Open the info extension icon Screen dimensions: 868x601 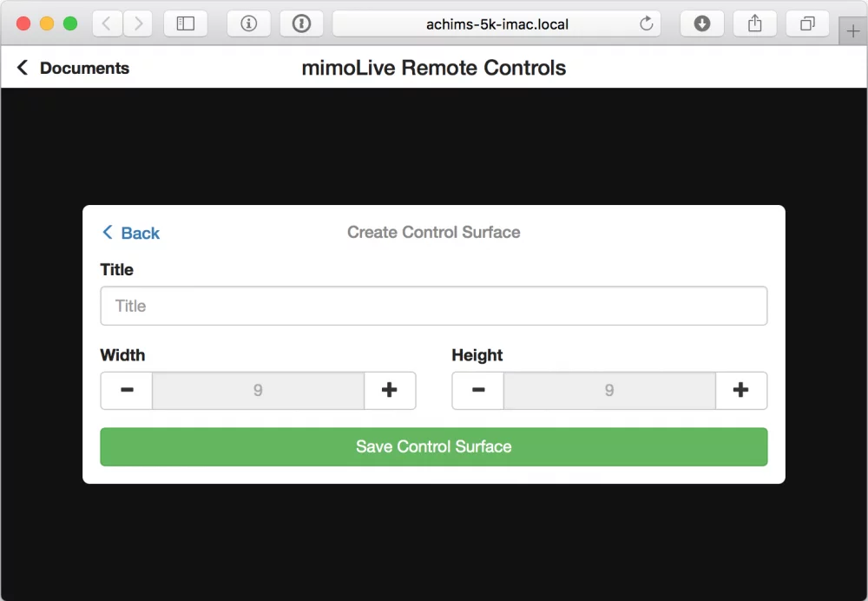pyautogui.click(x=248, y=23)
